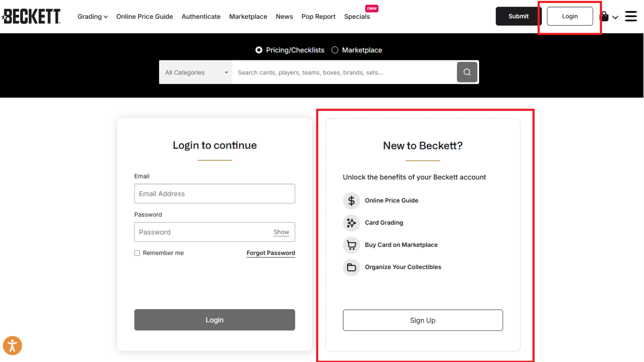Click the 'New to Beckett?' heading
The image size is (644, 362).
[x=423, y=146]
